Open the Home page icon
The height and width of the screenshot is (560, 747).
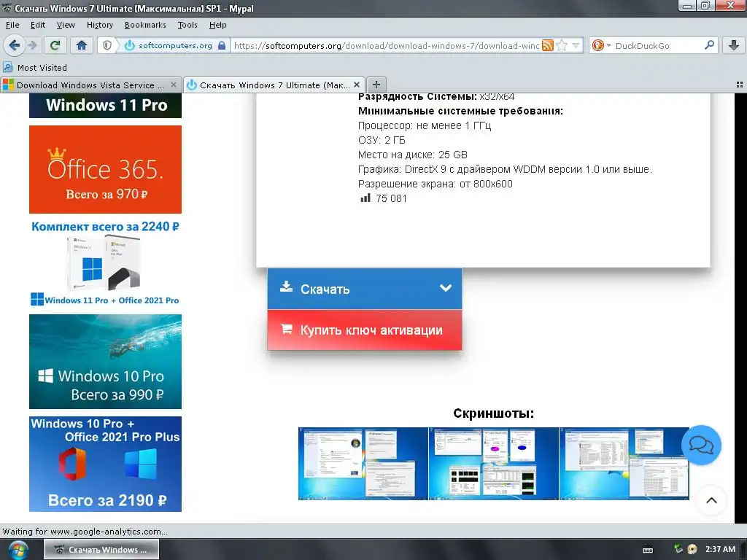coord(82,46)
